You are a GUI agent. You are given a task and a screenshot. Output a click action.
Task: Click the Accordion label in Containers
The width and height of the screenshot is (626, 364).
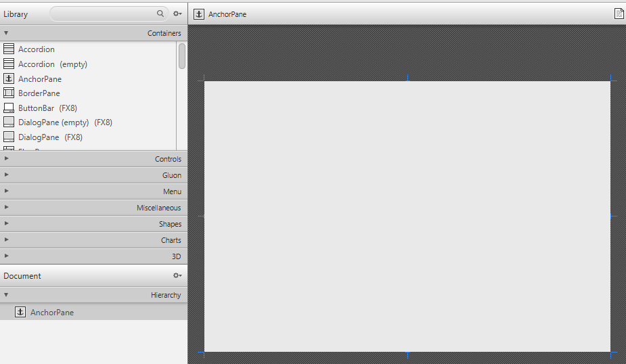point(37,49)
